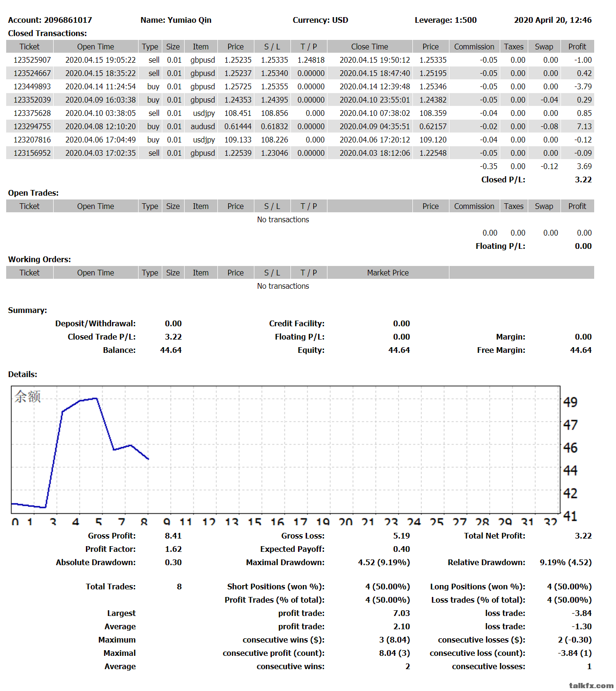The width and height of the screenshot is (616, 691).
Task: Click the Deposit/Withdrawal label
Action: point(95,323)
